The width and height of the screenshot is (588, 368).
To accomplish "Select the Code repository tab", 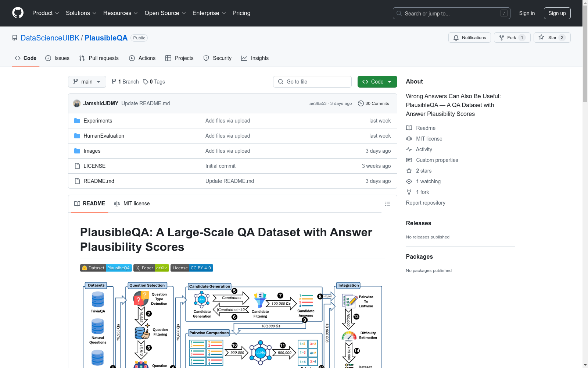I will (26, 58).
